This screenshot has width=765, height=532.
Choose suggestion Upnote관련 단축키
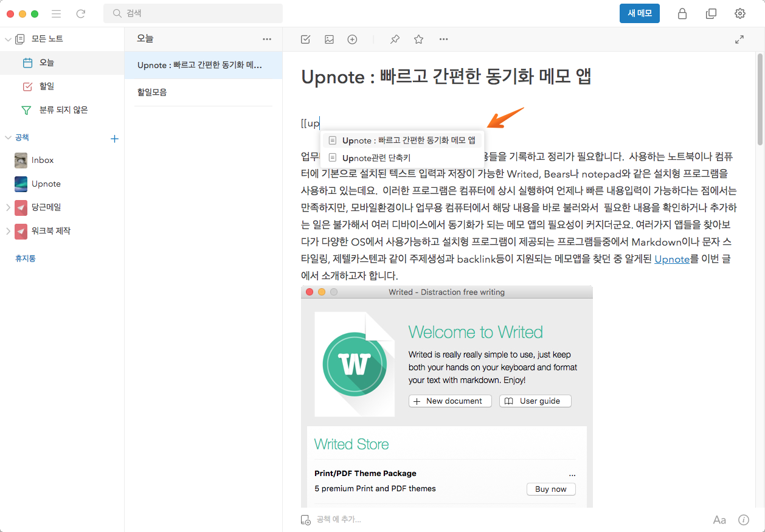pos(402,157)
